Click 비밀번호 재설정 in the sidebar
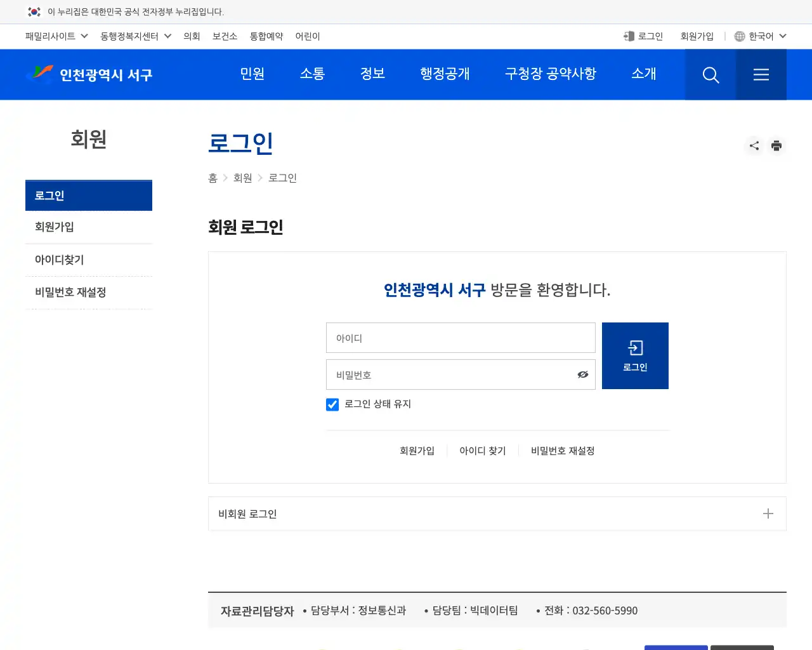812x650 pixels. pyautogui.click(x=70, y=292)
